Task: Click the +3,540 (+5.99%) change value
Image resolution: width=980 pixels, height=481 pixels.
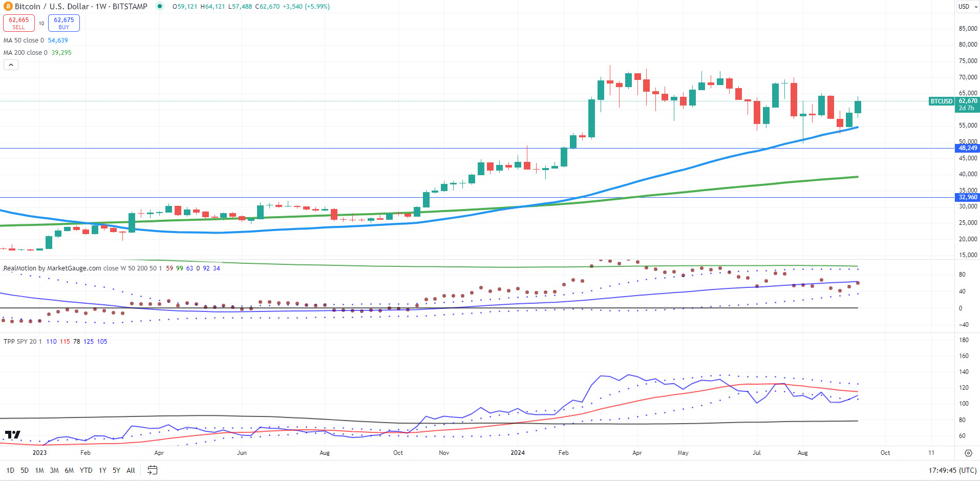Action: click(x=306, y=7)
